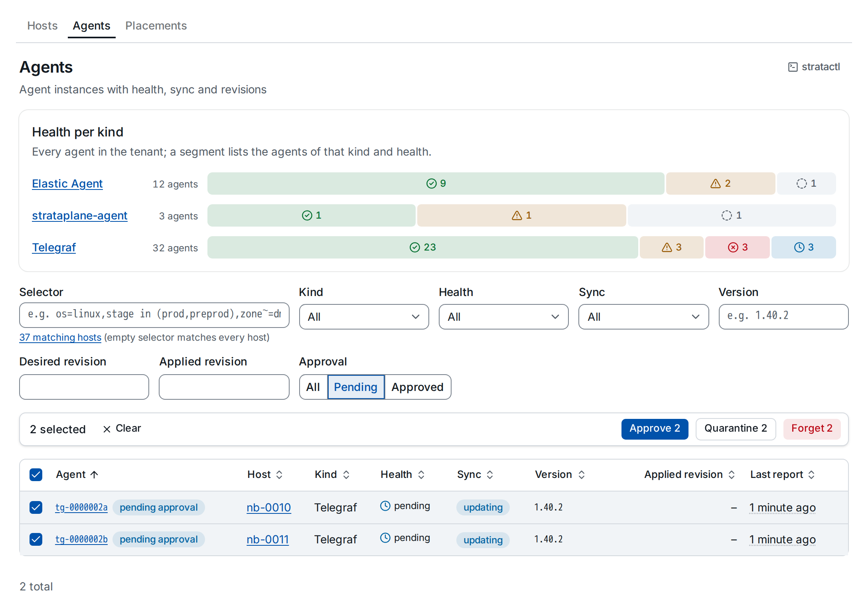Switch to the Agents tab
Screen dimensions: 868x600
91,26
